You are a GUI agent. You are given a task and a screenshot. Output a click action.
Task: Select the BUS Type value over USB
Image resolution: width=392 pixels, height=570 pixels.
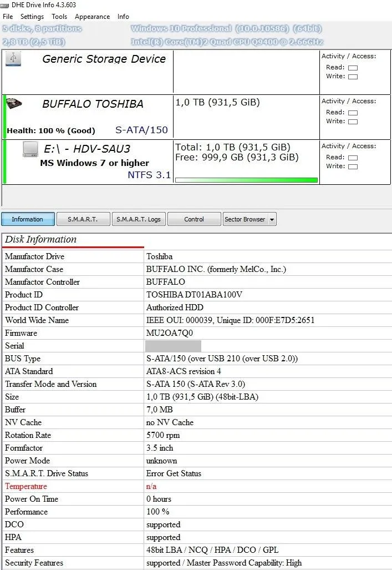(222, 359)
